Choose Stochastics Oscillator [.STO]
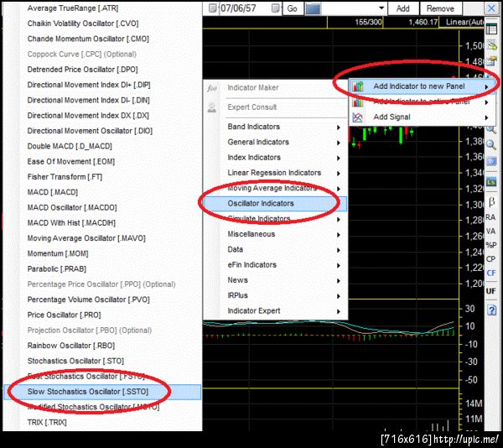Image resolution: width=503 pixels, height=448 pixels. [x=75, y=362]
